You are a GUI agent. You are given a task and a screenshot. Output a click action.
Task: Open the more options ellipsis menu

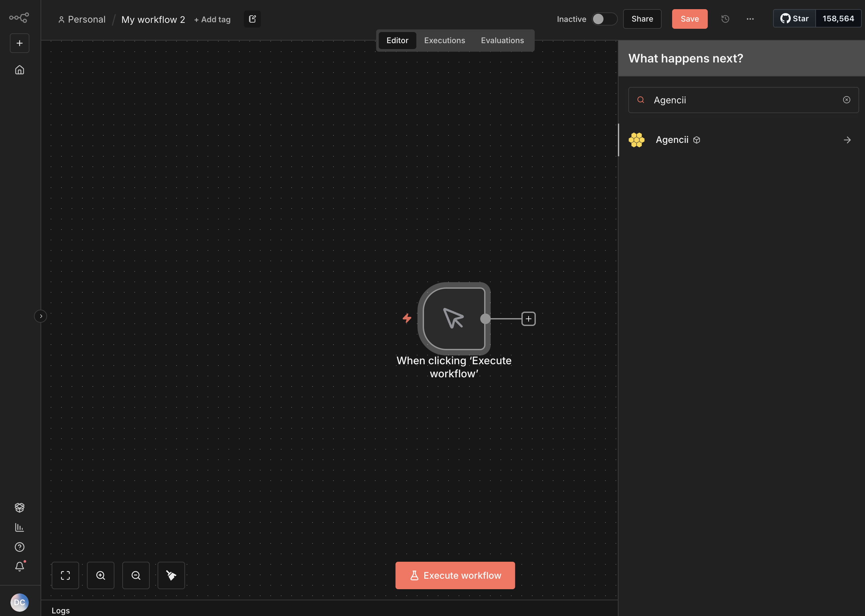[750, 19]
